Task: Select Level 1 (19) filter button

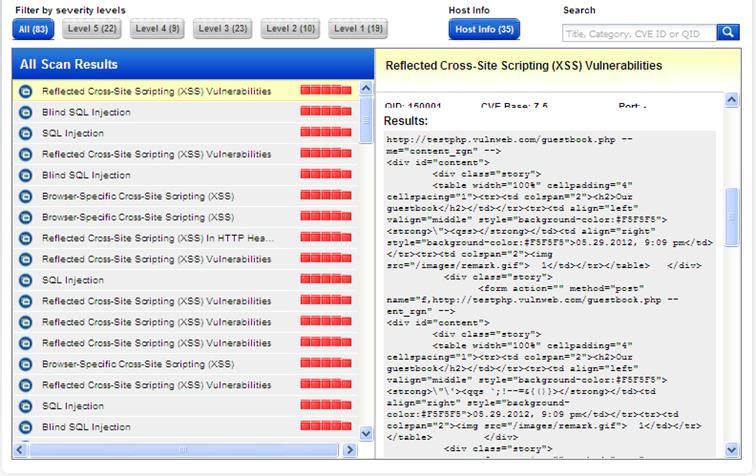Action: [x=358, y=29]
